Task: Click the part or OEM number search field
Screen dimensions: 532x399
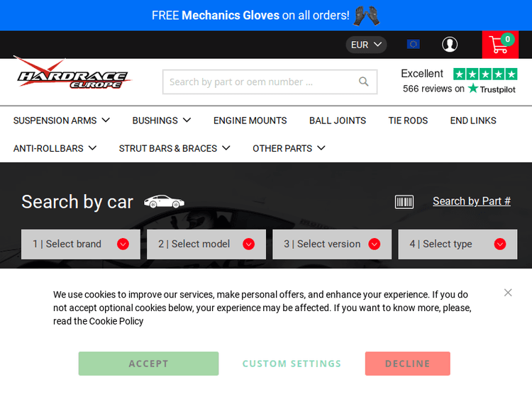Action: [x=259, y=82]
